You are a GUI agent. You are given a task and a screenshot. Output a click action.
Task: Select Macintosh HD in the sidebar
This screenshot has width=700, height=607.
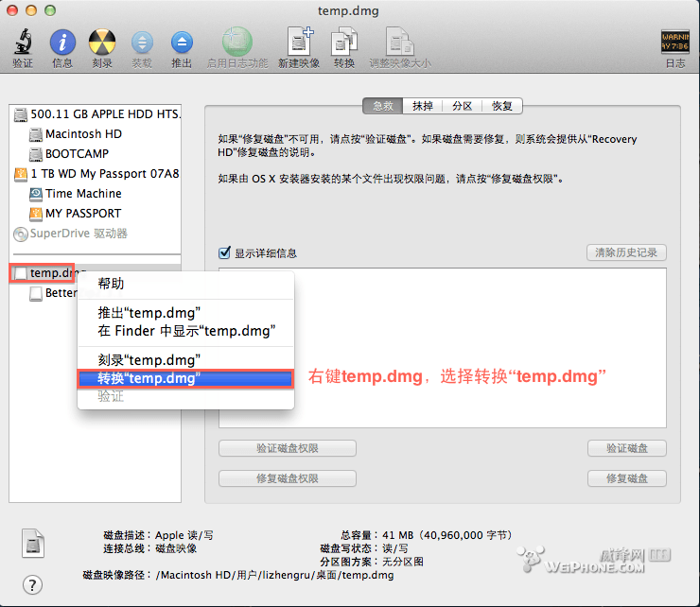click(x=83, y=134)
